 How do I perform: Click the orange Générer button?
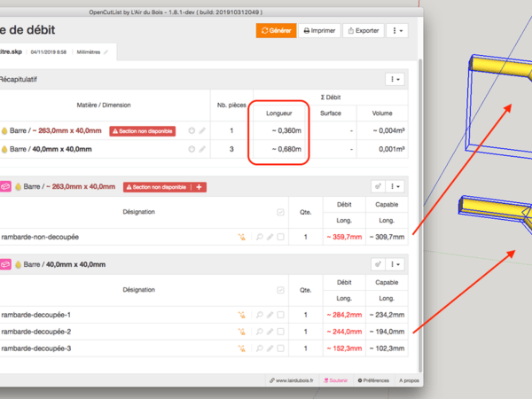point(276,31)
